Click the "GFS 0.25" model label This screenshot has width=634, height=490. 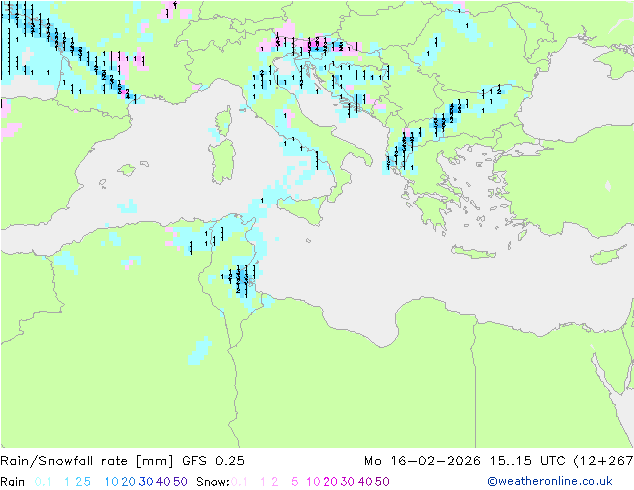[x=213, y=461]
